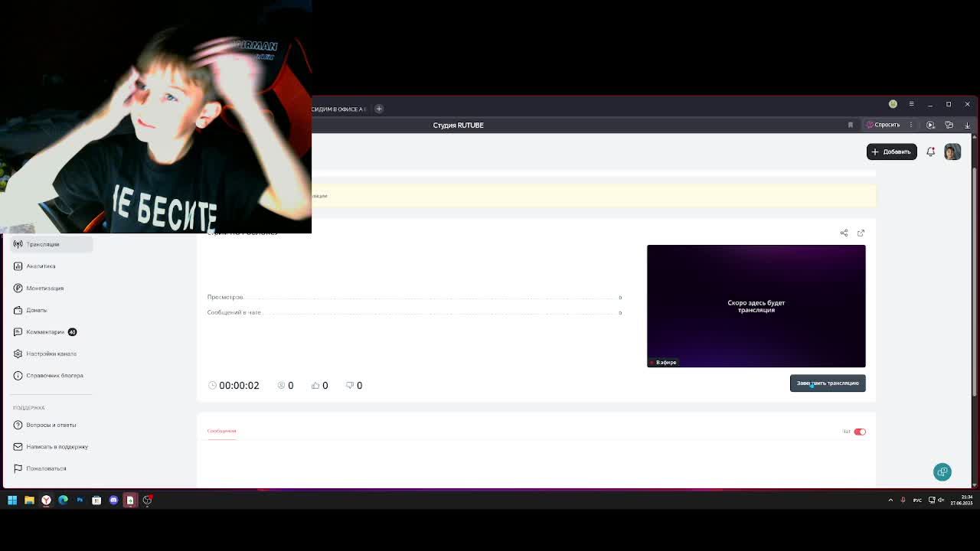Click the taskbar clock and date
980x551 pixels.
pos(962,500)
